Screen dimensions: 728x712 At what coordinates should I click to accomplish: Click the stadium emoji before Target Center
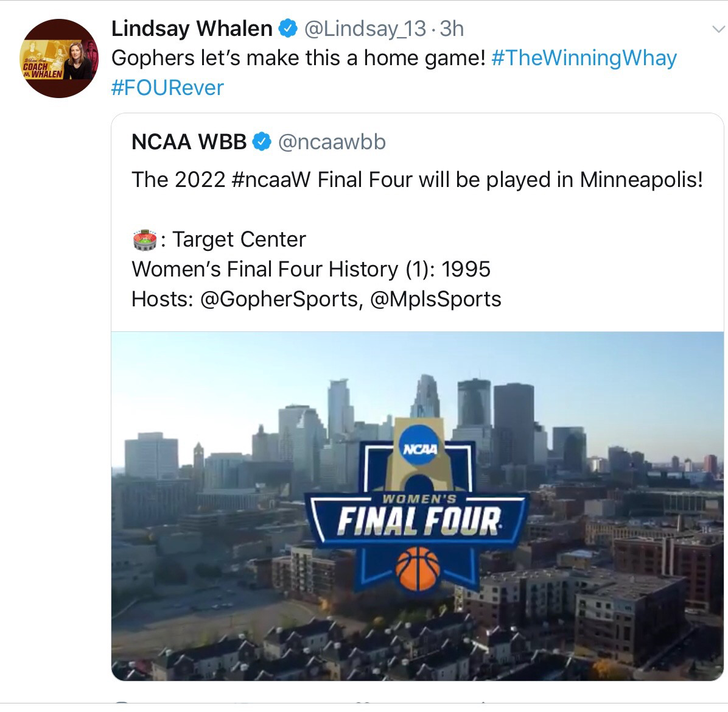click(x=145, y=240)
